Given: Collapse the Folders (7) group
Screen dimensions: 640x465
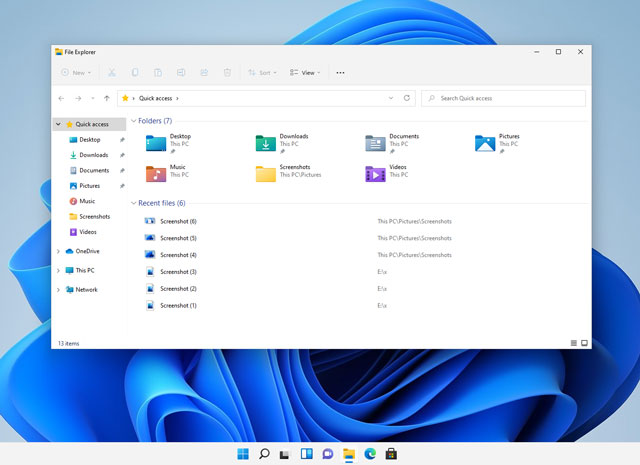Looking at the screenshot, I should 133,121.
